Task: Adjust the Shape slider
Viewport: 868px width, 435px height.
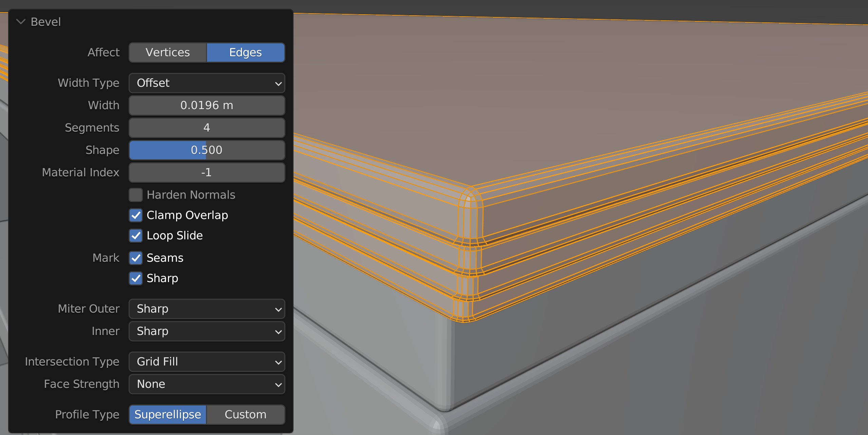Action: click(x=207, y=150)
